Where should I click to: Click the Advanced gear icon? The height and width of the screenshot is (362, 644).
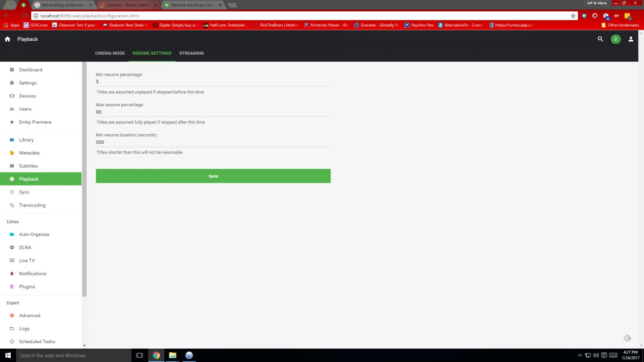pos(12,315)
